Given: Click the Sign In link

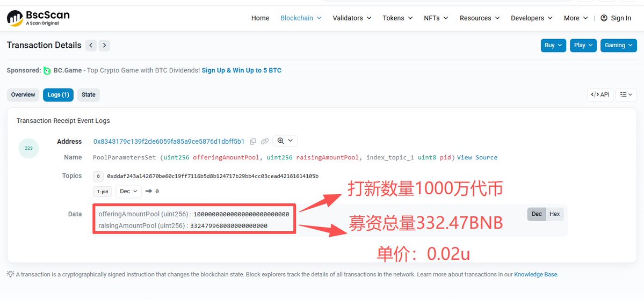Looking at the screenshot, I should tap(621, 18).
